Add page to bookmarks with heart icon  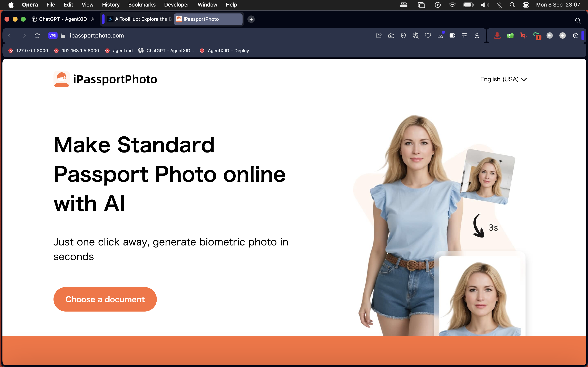[428, 36]
